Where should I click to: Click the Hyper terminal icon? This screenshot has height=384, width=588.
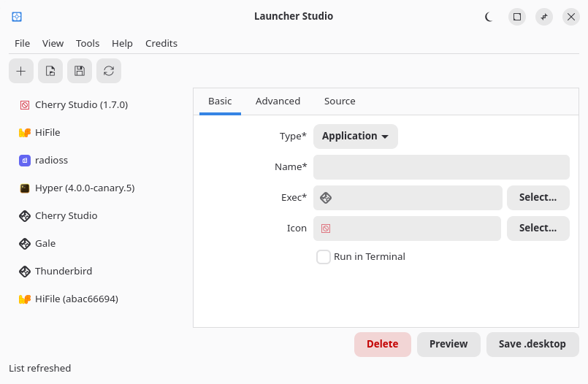tap(25, 188)
